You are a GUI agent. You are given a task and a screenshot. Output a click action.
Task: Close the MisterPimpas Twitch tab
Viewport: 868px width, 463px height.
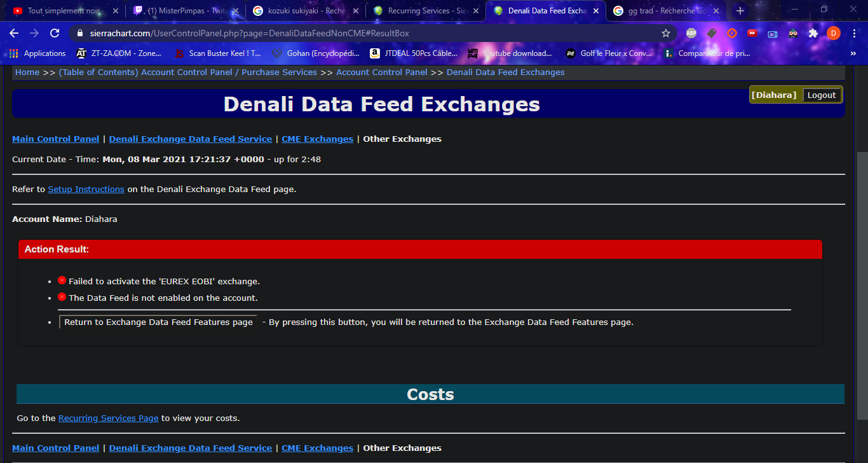click(x=235, y=11)
